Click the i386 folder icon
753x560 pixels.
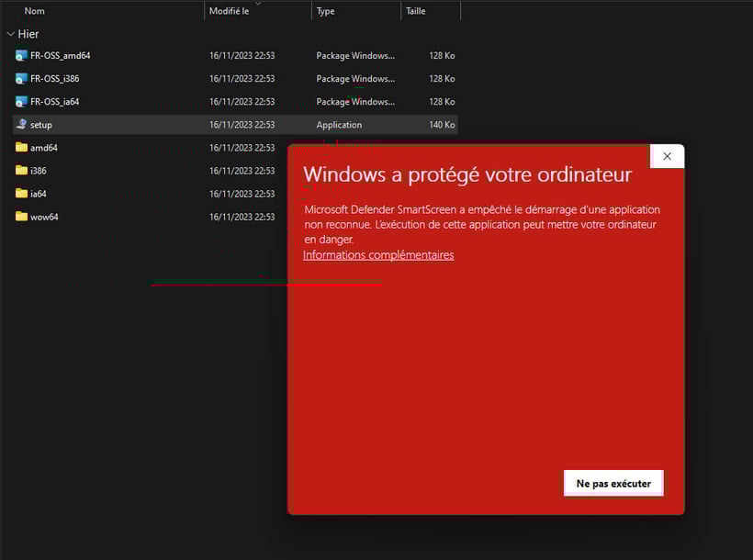pyautogui.click(x=21, y=170)
